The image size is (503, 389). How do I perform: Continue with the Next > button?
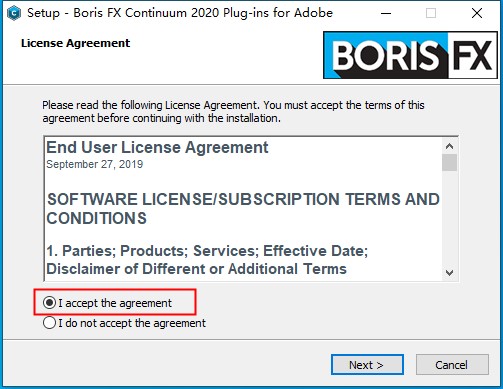367,365
